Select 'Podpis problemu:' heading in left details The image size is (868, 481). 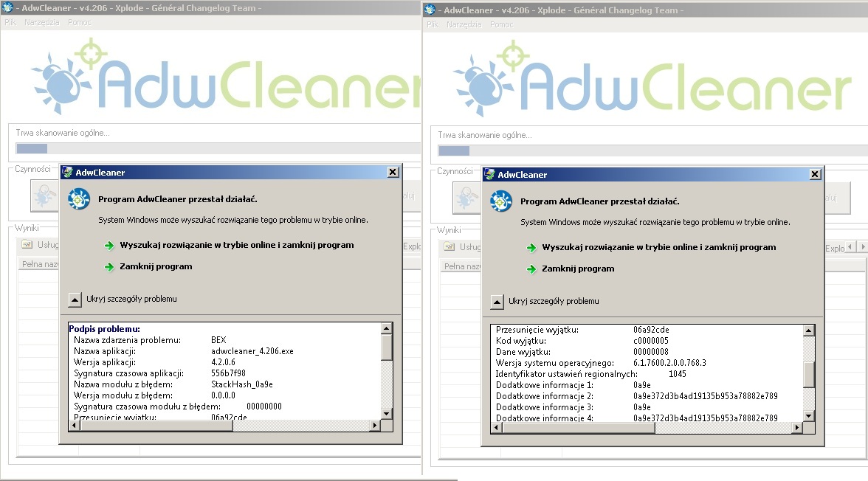point(105,329)
